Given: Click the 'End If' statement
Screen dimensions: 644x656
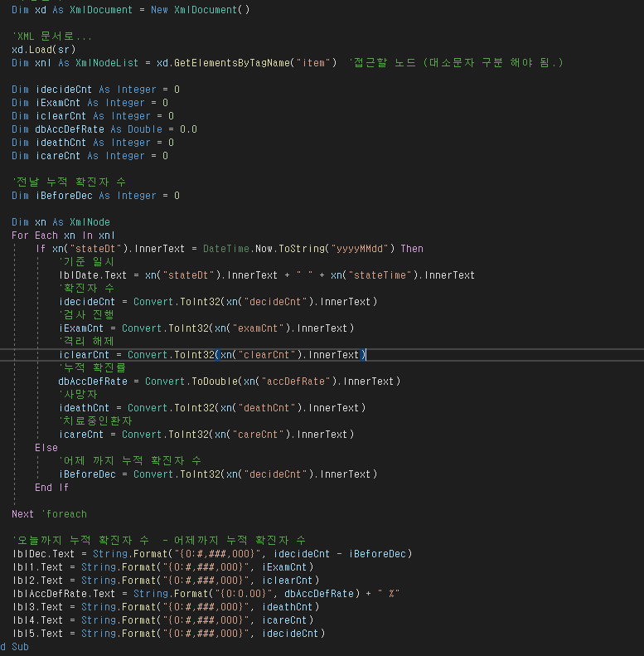Looking at the screenshot, I should 52,488.
